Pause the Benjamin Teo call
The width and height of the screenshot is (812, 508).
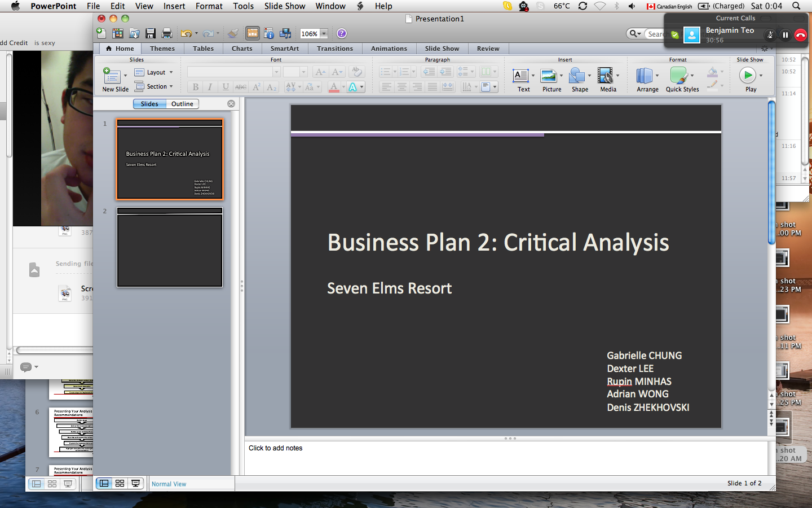pyautogui.click(x=785, y=35)
